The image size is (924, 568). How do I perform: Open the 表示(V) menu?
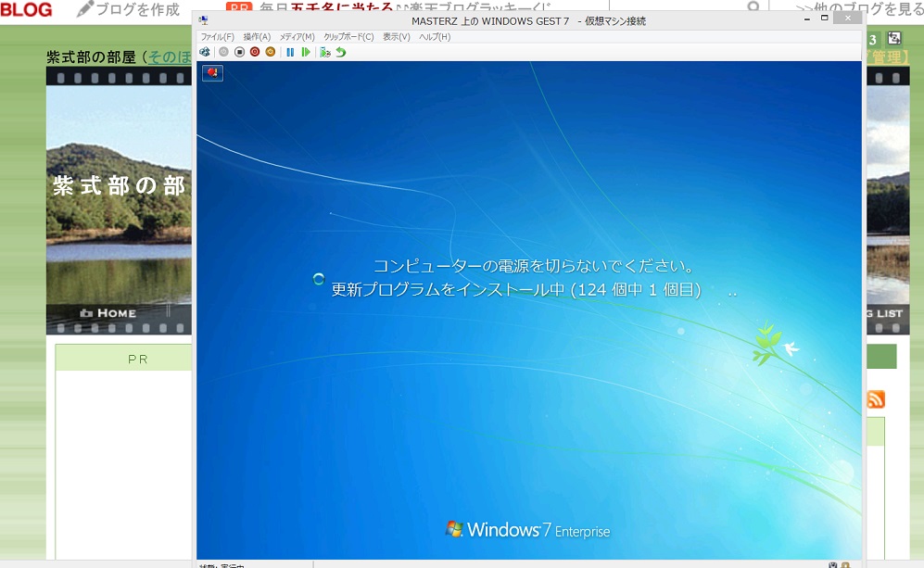(x=396, y=36)
